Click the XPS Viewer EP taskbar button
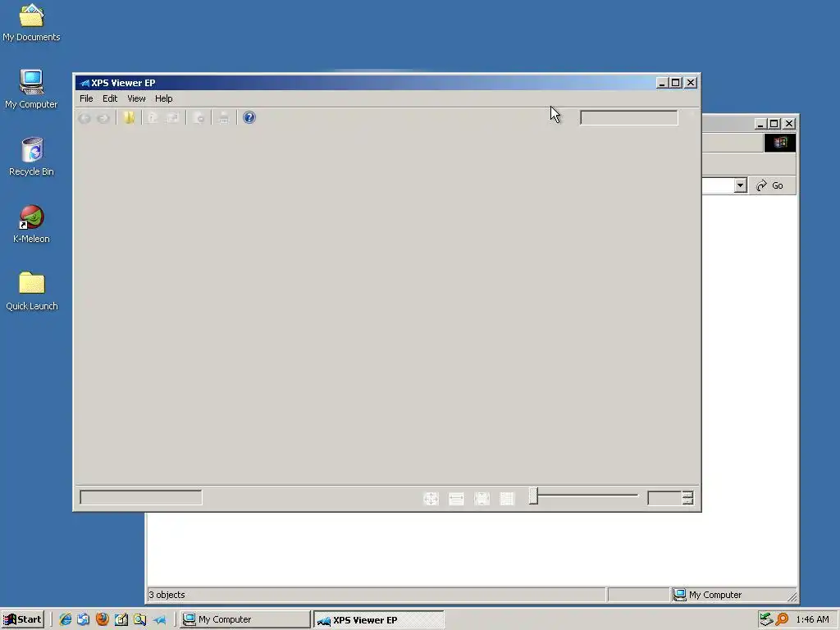 pyautogui.click(x=378, y=620)
